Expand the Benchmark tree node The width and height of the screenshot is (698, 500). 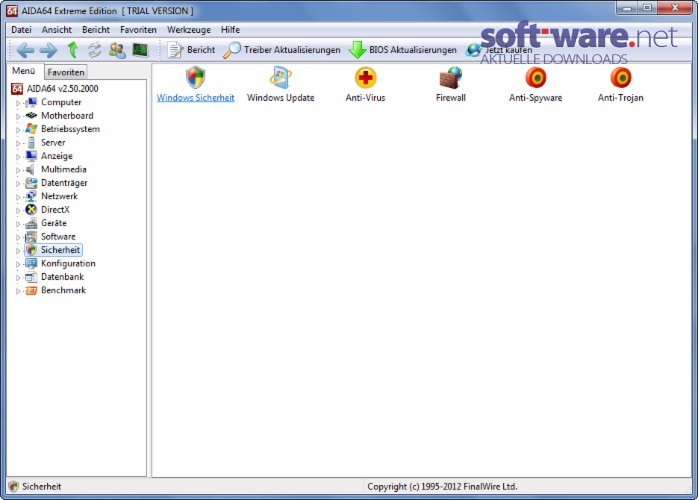pos(18,291)
